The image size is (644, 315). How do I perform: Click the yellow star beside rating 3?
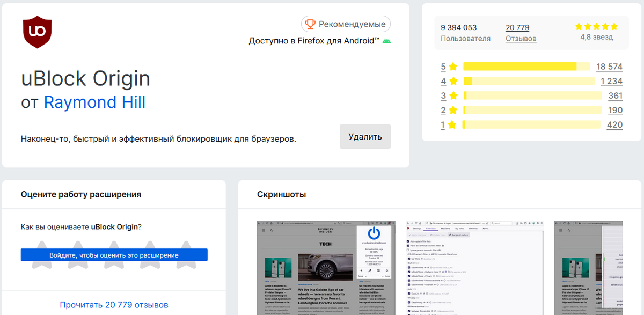[453, 96]
